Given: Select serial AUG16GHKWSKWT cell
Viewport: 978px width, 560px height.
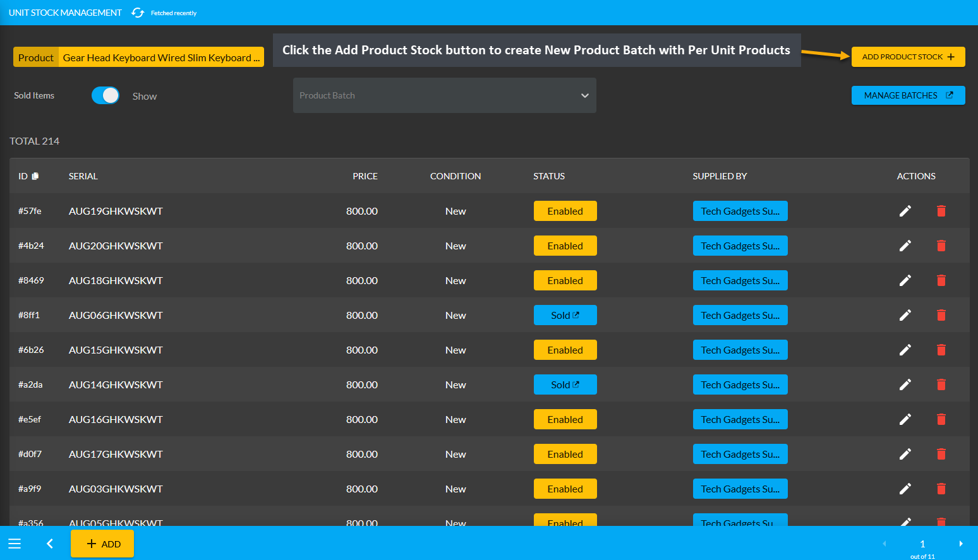Looking at the screenshot, I should coord(116,419).
